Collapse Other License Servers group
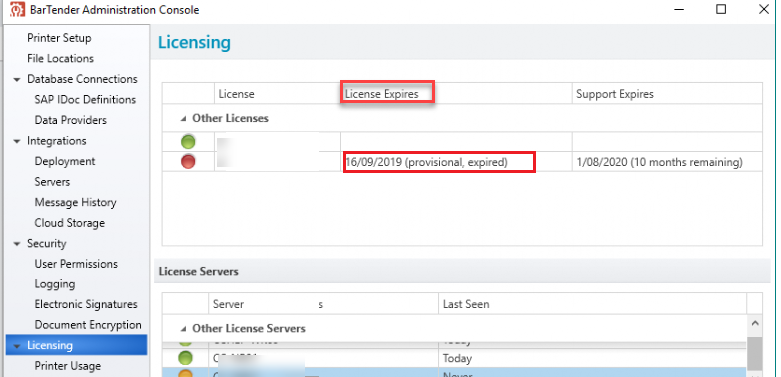781x377 pixels. point(183,329)
